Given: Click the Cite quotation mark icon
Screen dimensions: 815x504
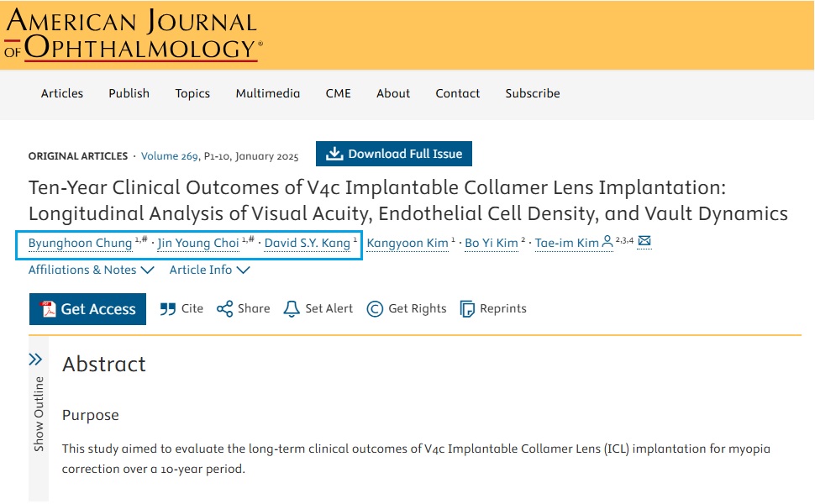Looking at the screenshot, I should [x=168, y=309].
